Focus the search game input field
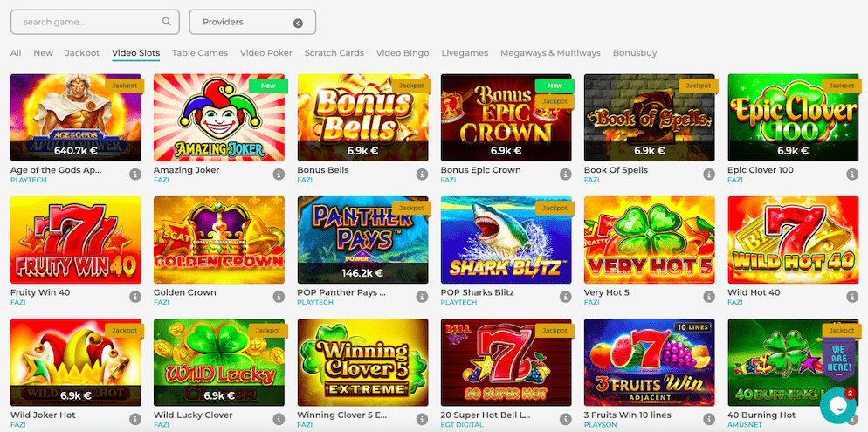The height and width of the screenshot is (432, 868). [87, 22]
